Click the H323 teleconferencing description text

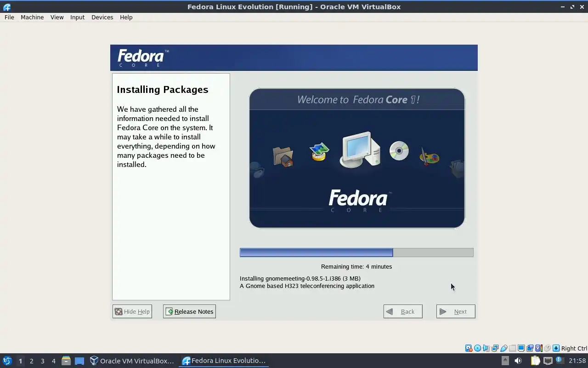pyautogui.click(x=307, y=286)
